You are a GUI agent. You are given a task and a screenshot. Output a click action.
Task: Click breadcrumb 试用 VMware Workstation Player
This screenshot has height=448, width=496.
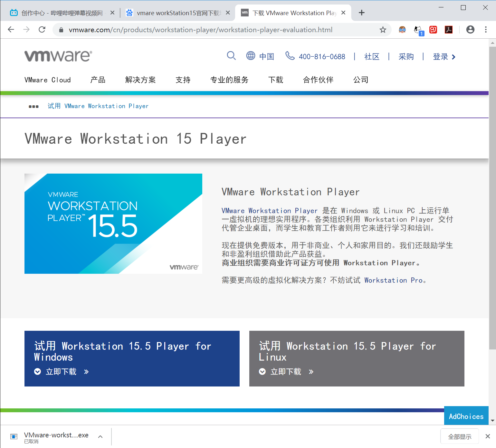coord(98,106)
